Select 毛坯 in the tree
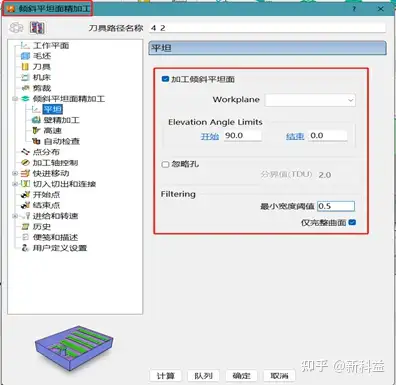The width and height of the screenshot is (396, 385). [x=42, y=56]
